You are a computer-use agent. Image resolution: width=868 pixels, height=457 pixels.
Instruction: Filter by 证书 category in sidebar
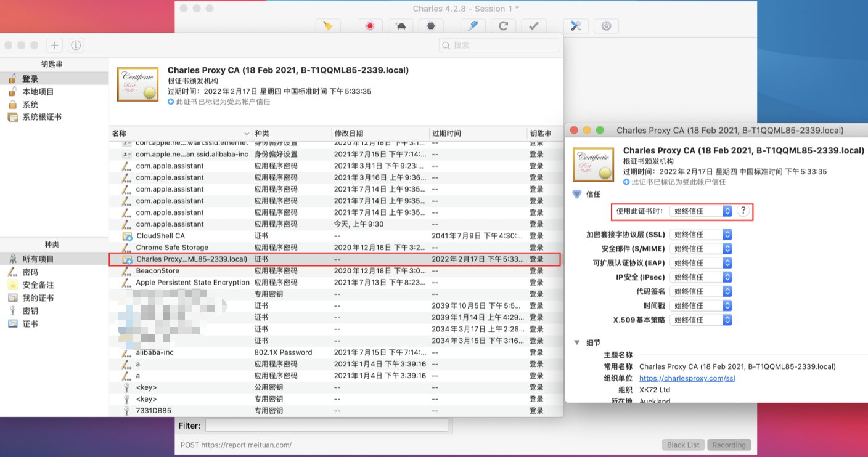[54, 324]
